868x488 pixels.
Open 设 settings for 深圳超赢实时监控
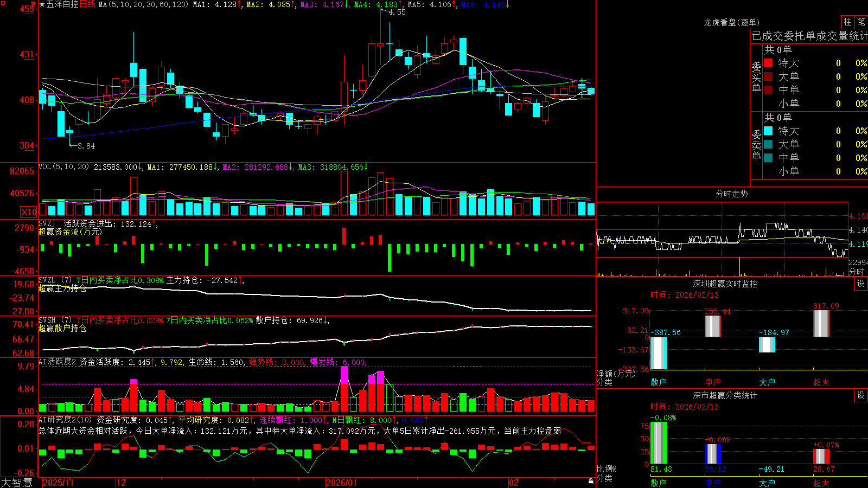861,284
